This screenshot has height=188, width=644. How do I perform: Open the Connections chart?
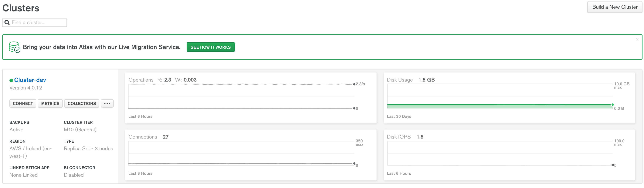(250, 155)
